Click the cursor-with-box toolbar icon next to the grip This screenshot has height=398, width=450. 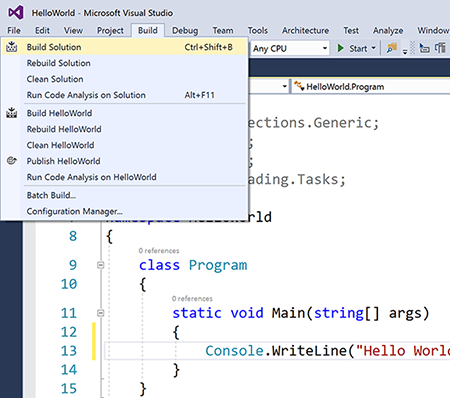pos(424,48)
